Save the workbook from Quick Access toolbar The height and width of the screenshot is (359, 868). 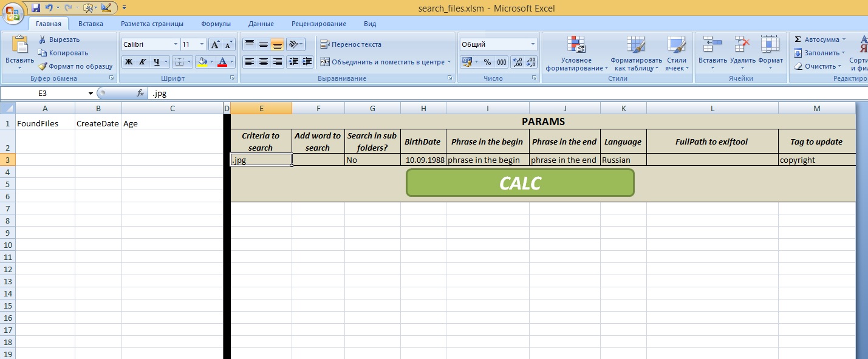click(x=36, y=8)
